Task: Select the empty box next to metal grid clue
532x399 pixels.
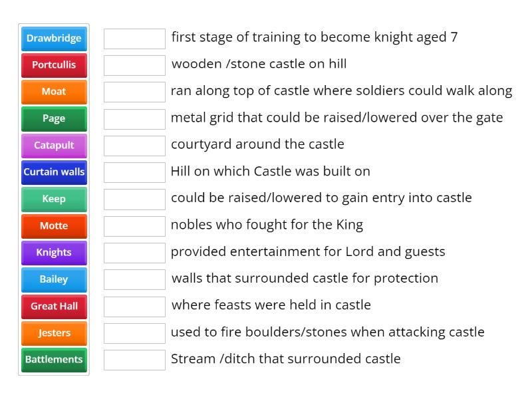Action: [134, 118]
